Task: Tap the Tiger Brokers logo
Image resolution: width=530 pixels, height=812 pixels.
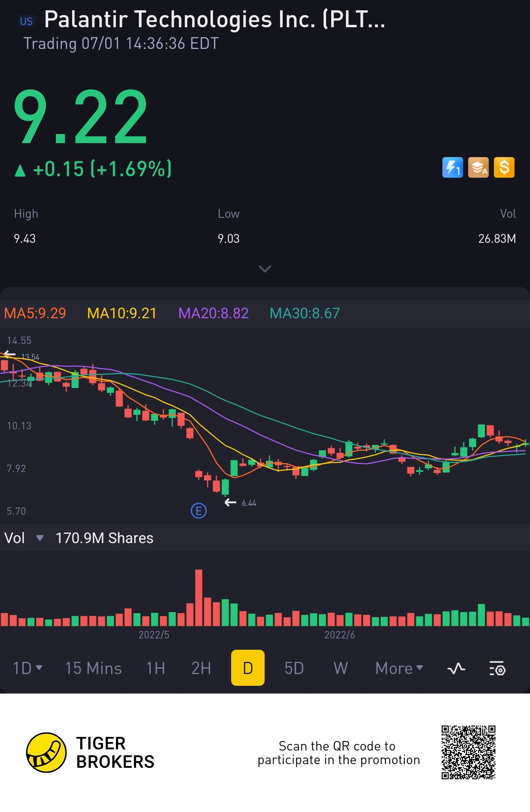Action: click(46, 753)
